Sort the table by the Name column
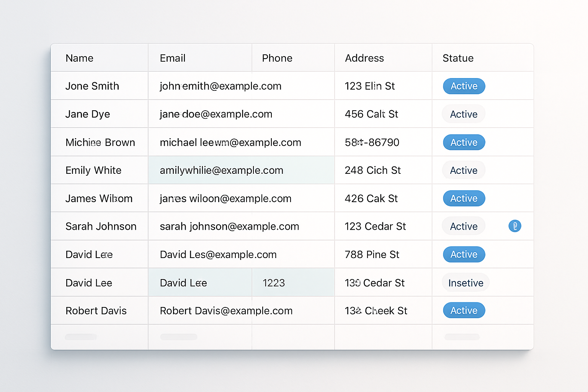The width and height of the screenshot is (588, 392). (x=79, y=58)
